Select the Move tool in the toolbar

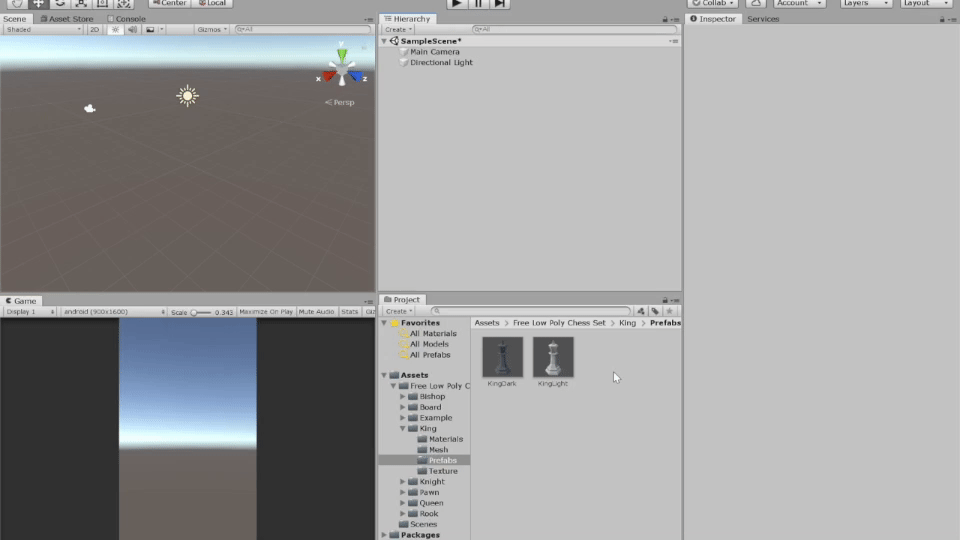[38, 4]
